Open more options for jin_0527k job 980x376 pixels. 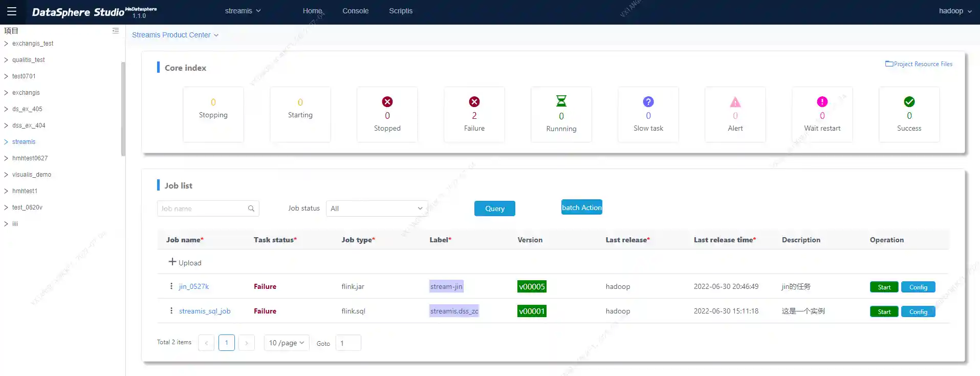171,286
